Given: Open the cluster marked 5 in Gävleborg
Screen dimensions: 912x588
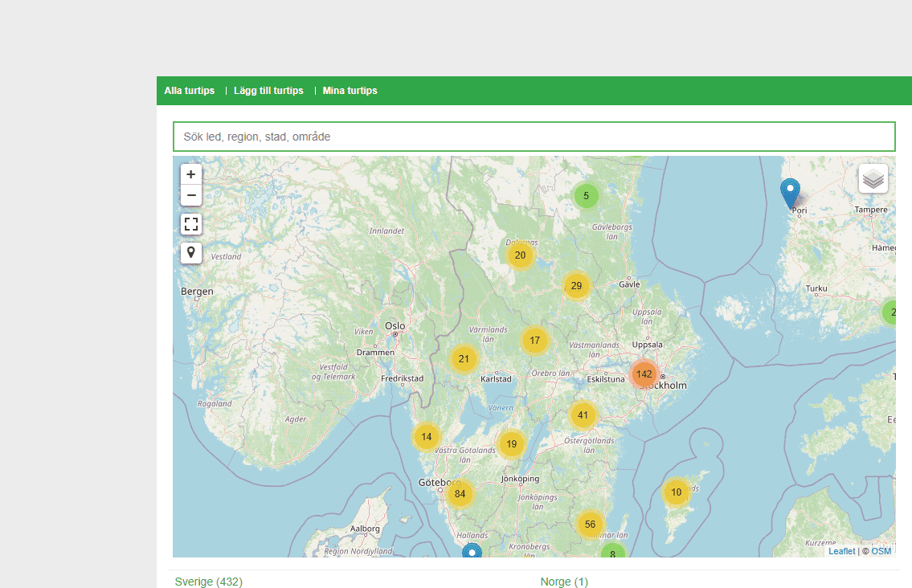Looking at the screenshot, I should 587,196.
